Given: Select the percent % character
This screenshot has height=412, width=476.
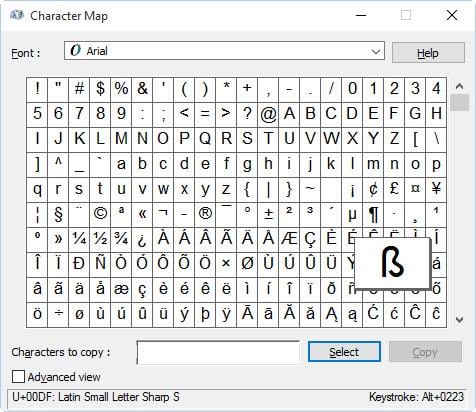Looking at the screenshot, I should 121,89.
